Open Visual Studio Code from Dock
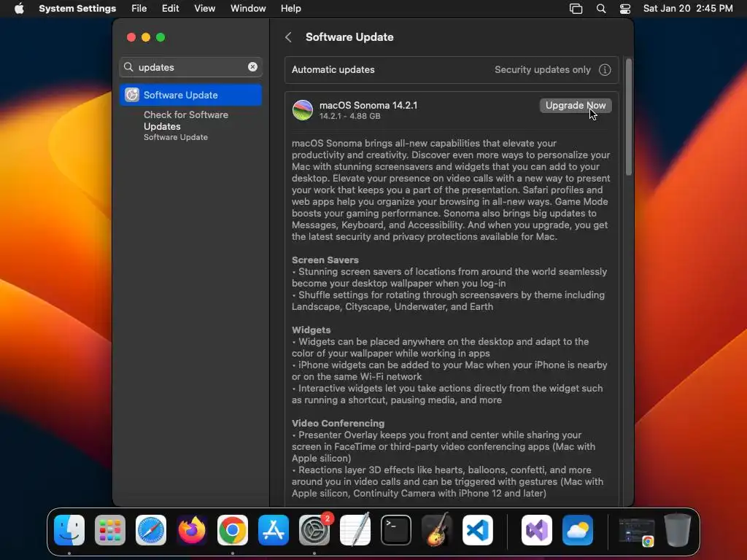The height and width of the screenshot is (560, 747). (x=478, y=530)
